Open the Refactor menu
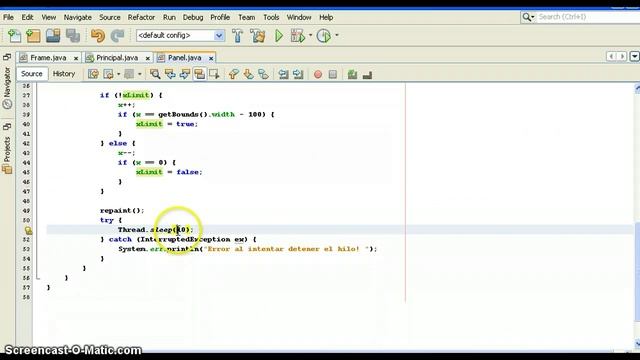This screenshot has height=360, width=640. [141, 17]
